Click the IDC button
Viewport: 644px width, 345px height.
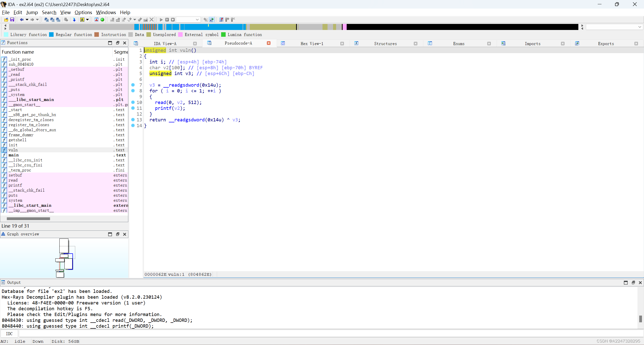(9, 333)
